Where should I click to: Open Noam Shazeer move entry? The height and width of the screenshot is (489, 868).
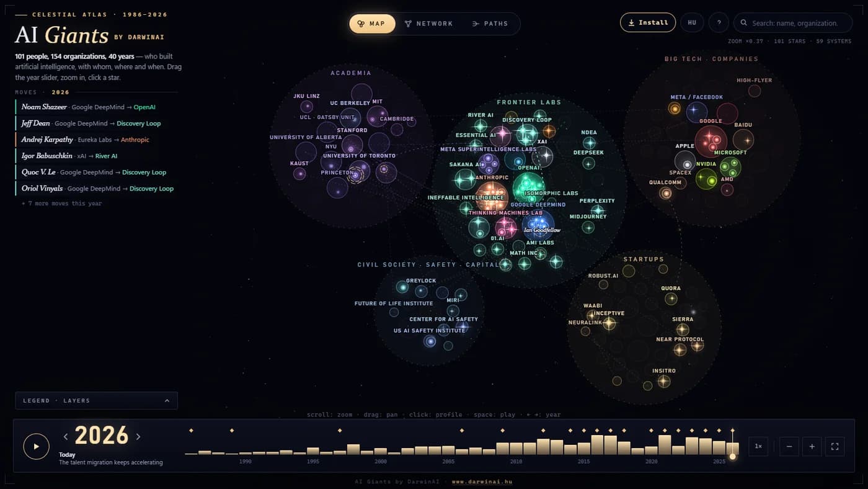(x=96, y=107)
